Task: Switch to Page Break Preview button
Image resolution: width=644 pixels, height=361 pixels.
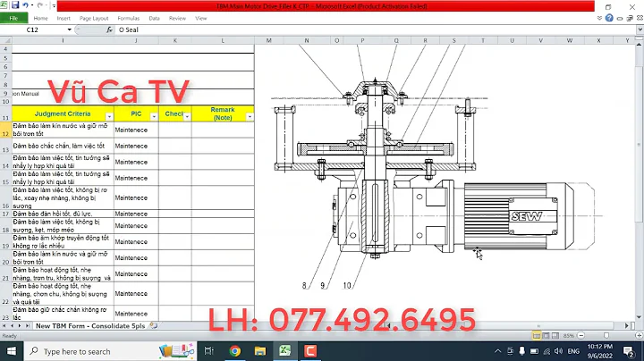Action: 555,336
